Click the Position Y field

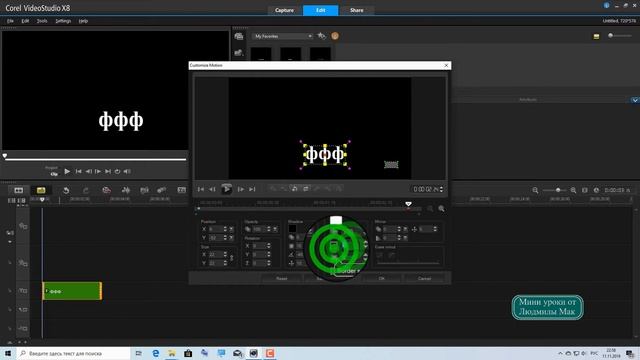click(215, 238)
